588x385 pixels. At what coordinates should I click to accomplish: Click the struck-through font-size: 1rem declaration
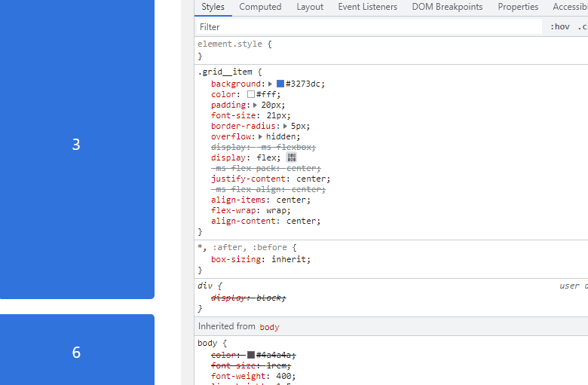click(251, 365)
